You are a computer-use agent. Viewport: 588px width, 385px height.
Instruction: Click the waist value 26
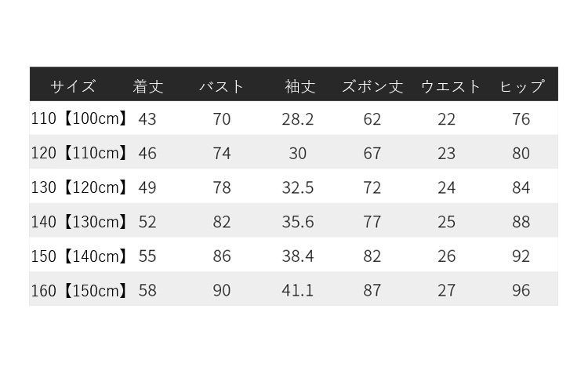pos(447,256)
